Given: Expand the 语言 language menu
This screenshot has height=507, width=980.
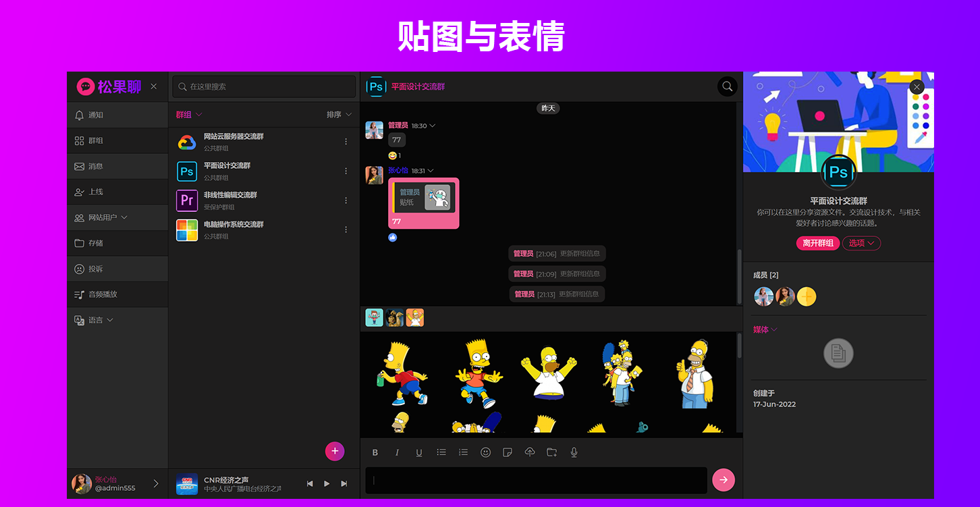Looking at the screenshot, I should [117, 320].
